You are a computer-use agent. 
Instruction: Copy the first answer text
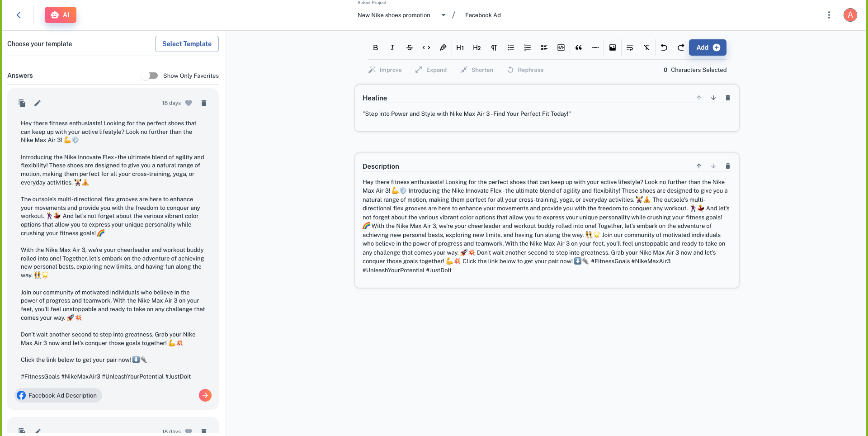[22, 103]
